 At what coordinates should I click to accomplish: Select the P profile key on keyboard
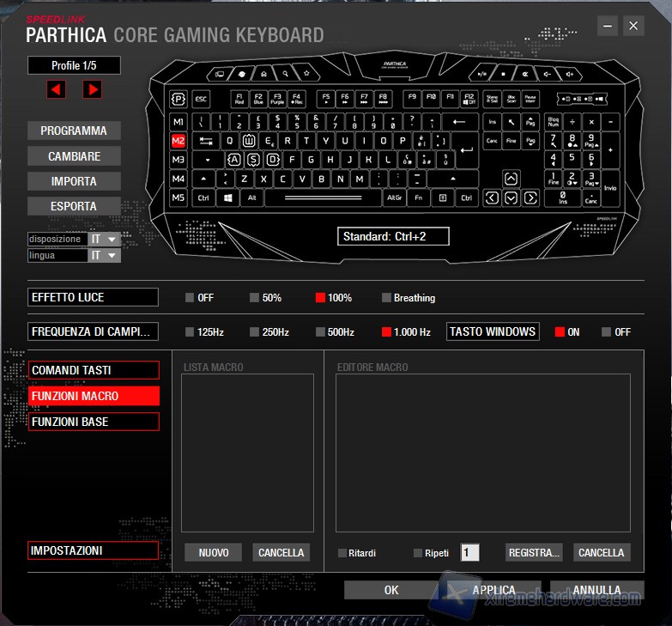click(179, 99)
